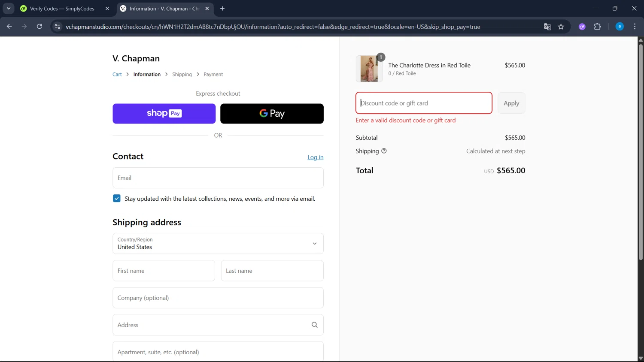Select the Information V. Chapman tab
Viewport: 644px width, 362px height.
[165, 9]
